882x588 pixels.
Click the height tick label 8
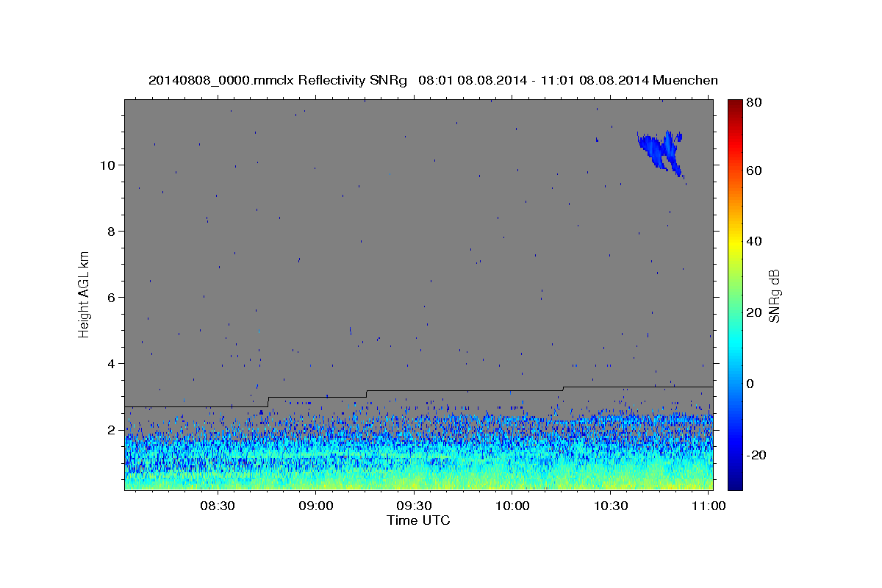tap(112, 232)
